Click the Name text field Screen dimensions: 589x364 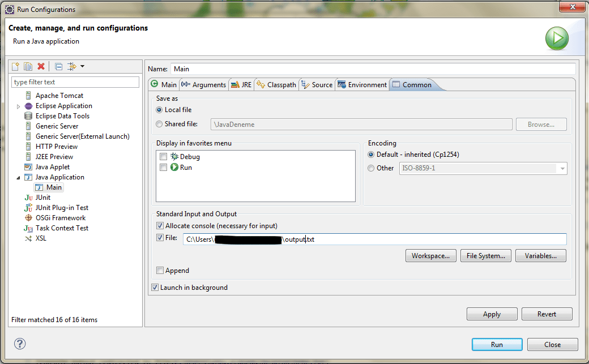coord(373,68)
